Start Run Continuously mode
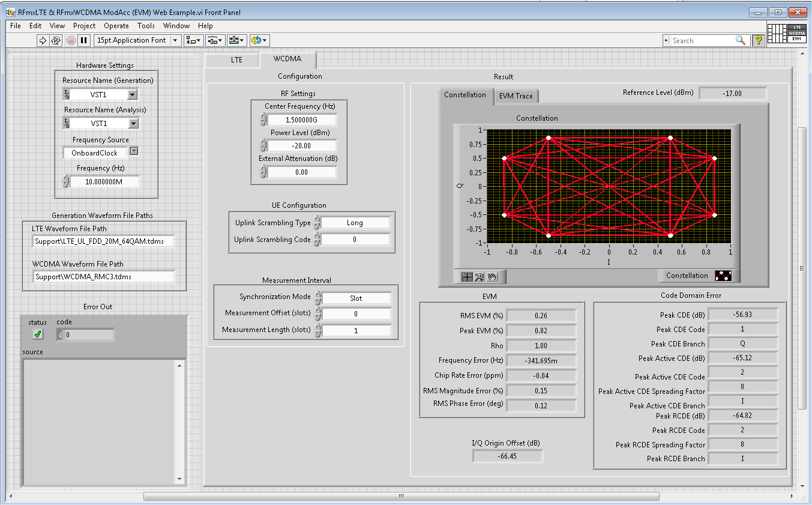 56,40
